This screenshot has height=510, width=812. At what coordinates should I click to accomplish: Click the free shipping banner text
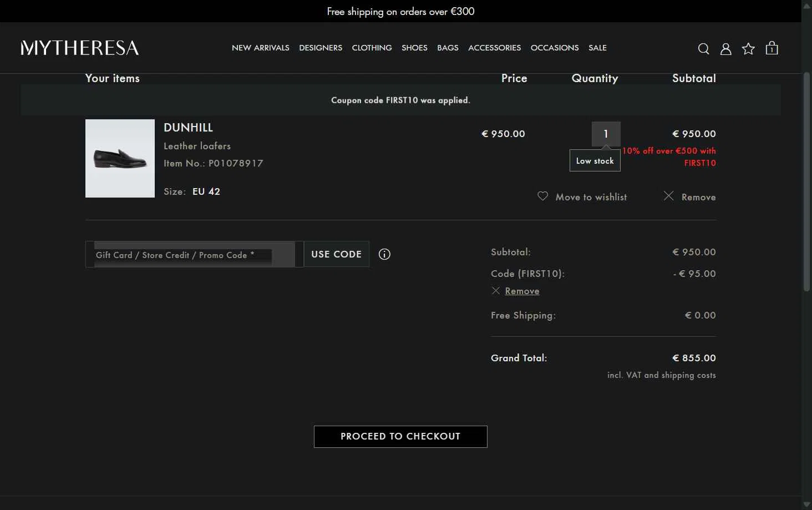pyautogui.click(x=400, y=11)
